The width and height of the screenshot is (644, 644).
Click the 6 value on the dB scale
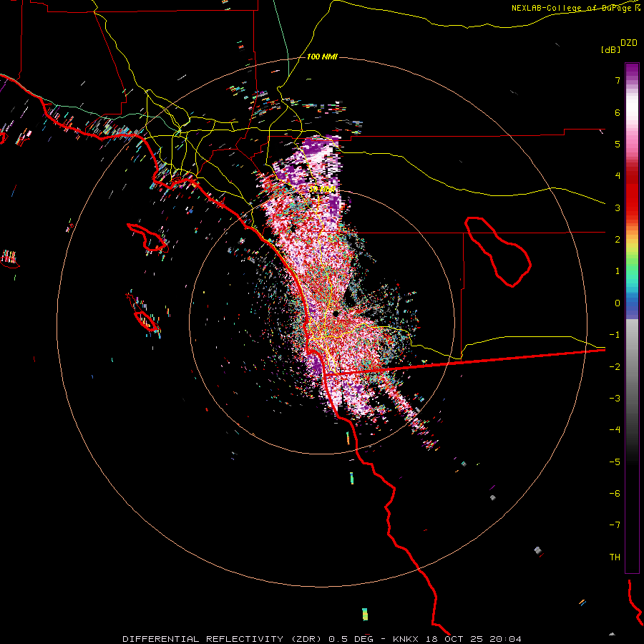pos(618,112)
